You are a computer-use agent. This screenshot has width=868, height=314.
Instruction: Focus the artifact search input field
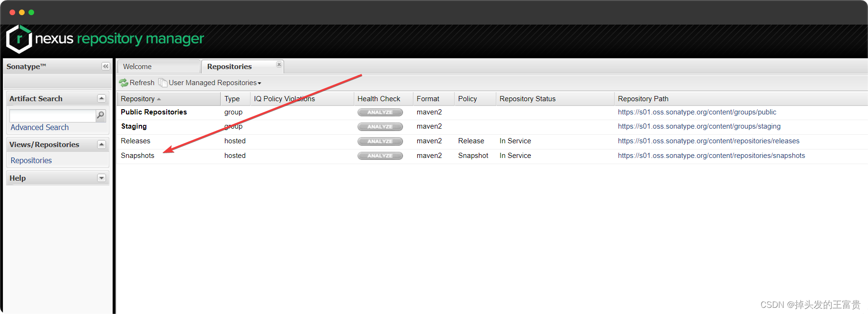tap(53, 115)
